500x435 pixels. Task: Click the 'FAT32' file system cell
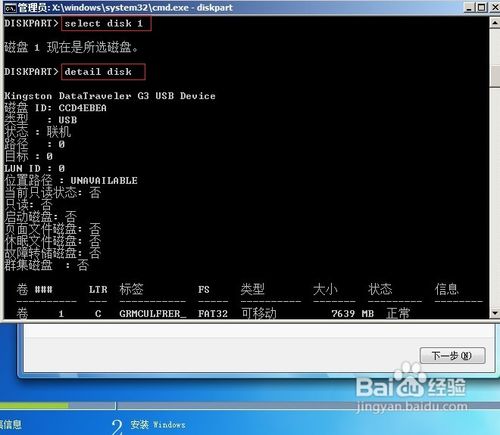click(x=213, y=314)
